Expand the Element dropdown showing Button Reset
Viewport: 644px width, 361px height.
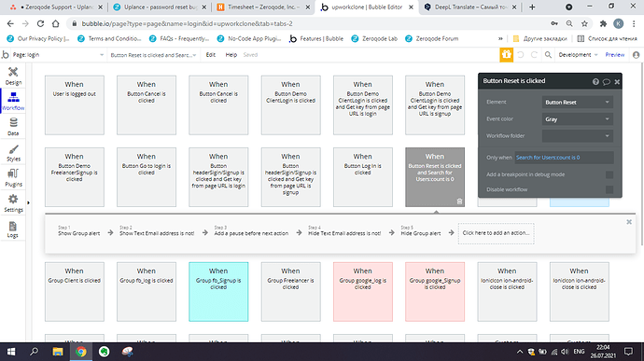click(577, 103)
